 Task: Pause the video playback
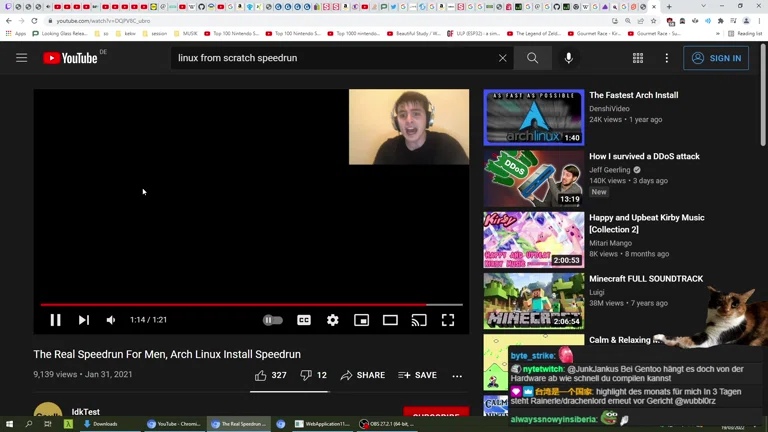tap(56, 320)
